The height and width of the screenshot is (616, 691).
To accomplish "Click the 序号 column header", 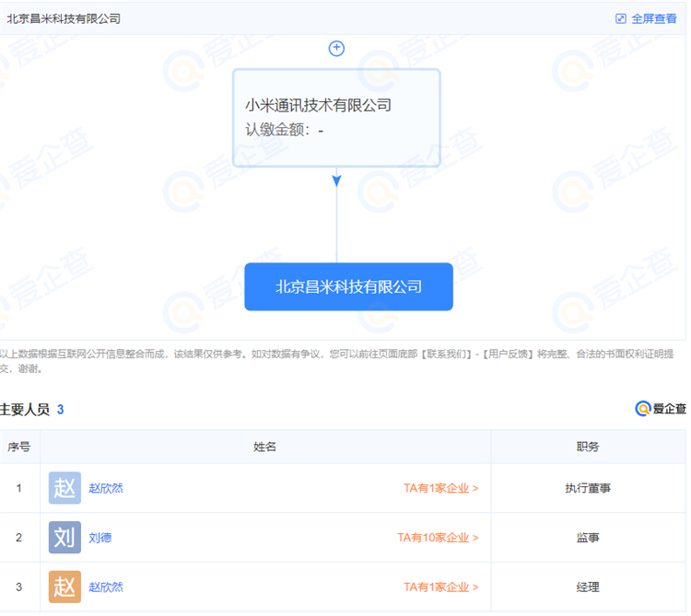I will coord(19,447).
